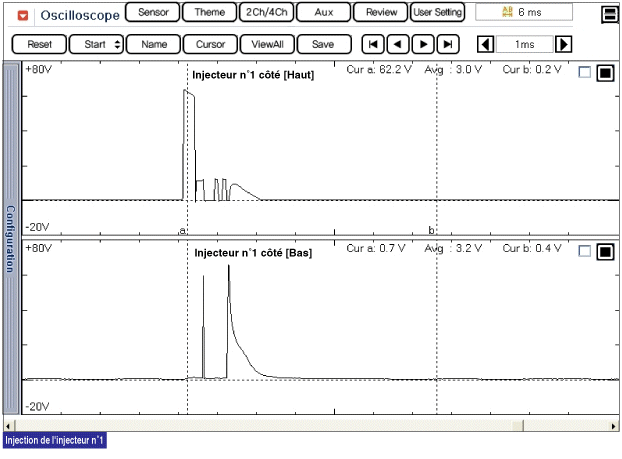This screenshot has width=622, height=459.
Task: Jump to last record with skip-forward icon
Action: [448, 45]
